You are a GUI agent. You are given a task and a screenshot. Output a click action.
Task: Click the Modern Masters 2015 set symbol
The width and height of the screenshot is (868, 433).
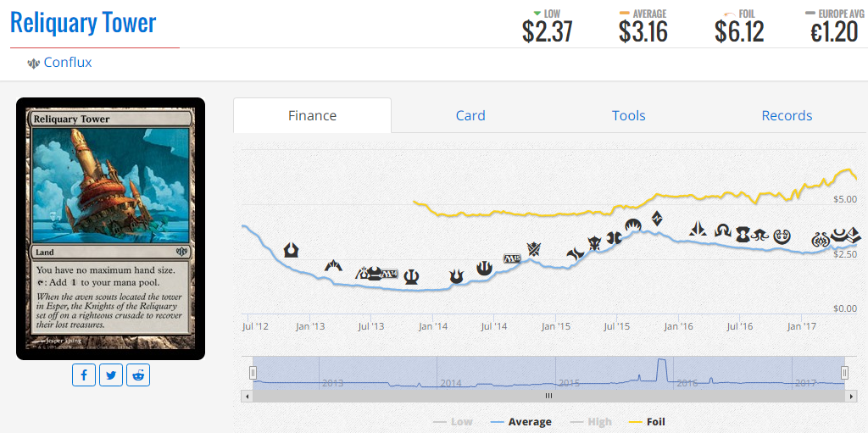tap(615, 238)
